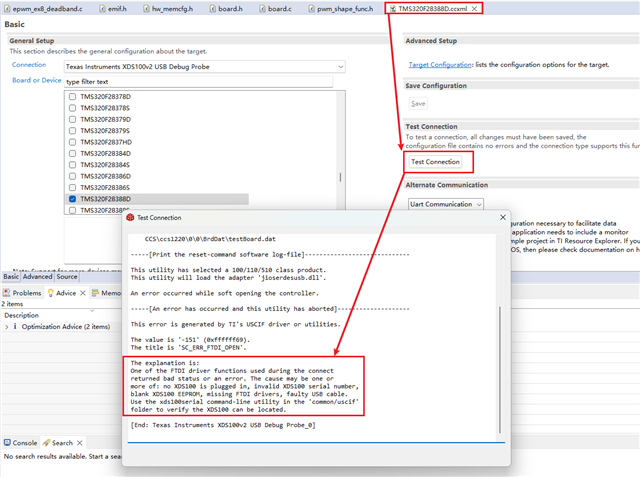Screen dimensions: 640x477
Task: Click the Board or Device filter text field
Action: [198, 82]
